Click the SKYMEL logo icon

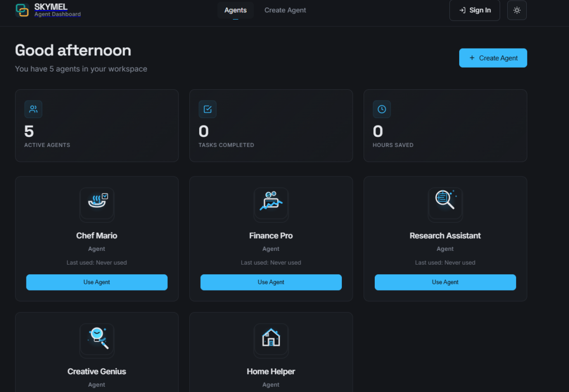click(x=22, y=10)
